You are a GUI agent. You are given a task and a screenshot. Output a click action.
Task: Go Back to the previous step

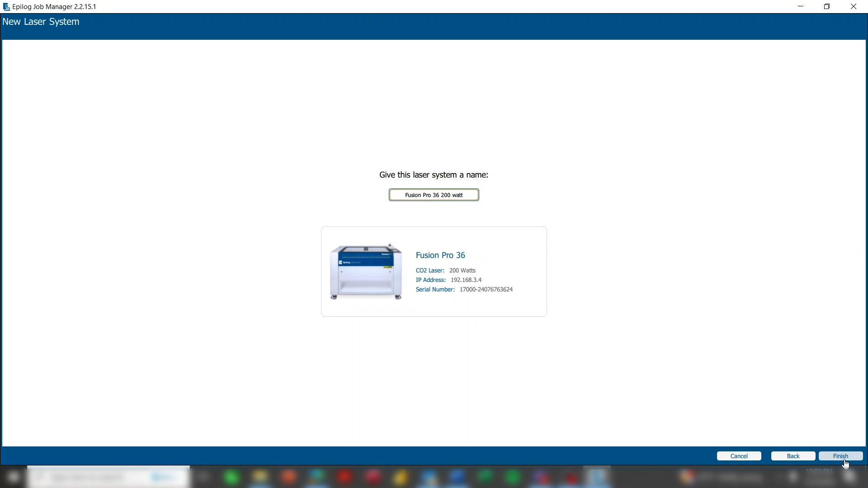(x=793, y=456)
